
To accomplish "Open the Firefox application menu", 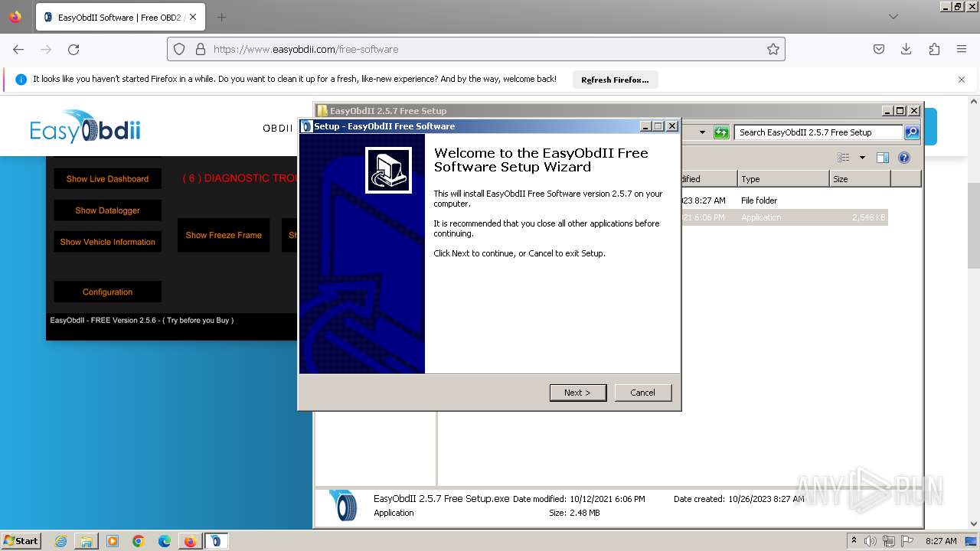I will pyautogui.click(x=962, y=49).
